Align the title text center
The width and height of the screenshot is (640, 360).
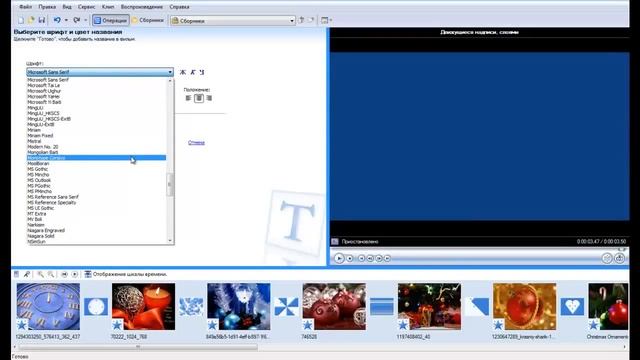click(x=199, y=98)
